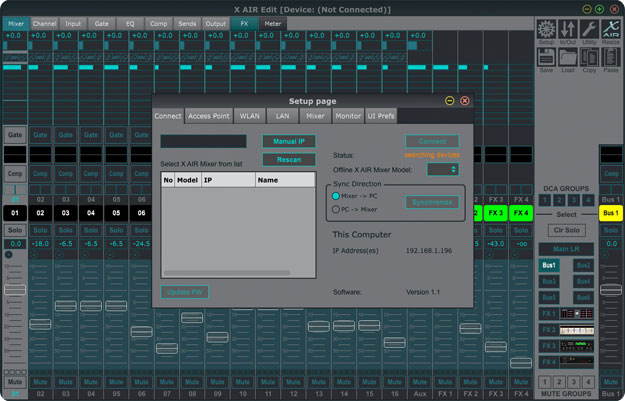Click channel 02 level value -18.0
The image size is (625, 401).
[x=40, y=244]
